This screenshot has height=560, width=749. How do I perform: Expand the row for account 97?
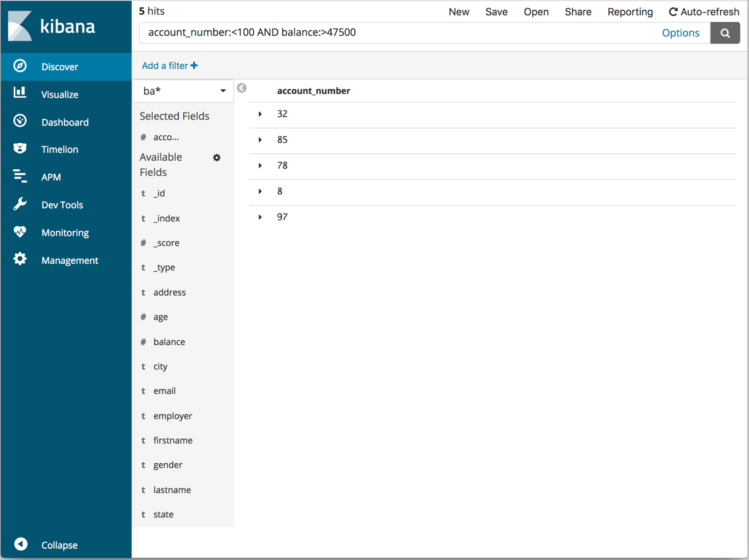[x=260, y=218]
